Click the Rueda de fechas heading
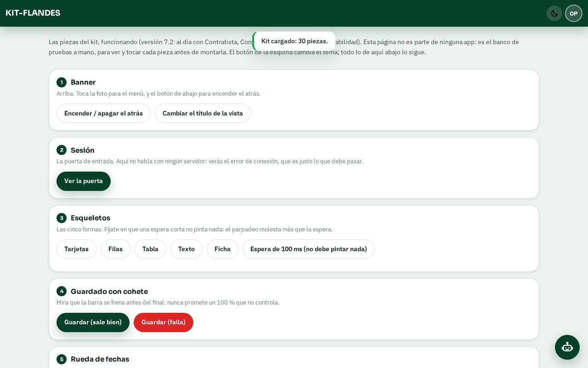The width and height of the screenshot is (588, 368). (100, 359)
